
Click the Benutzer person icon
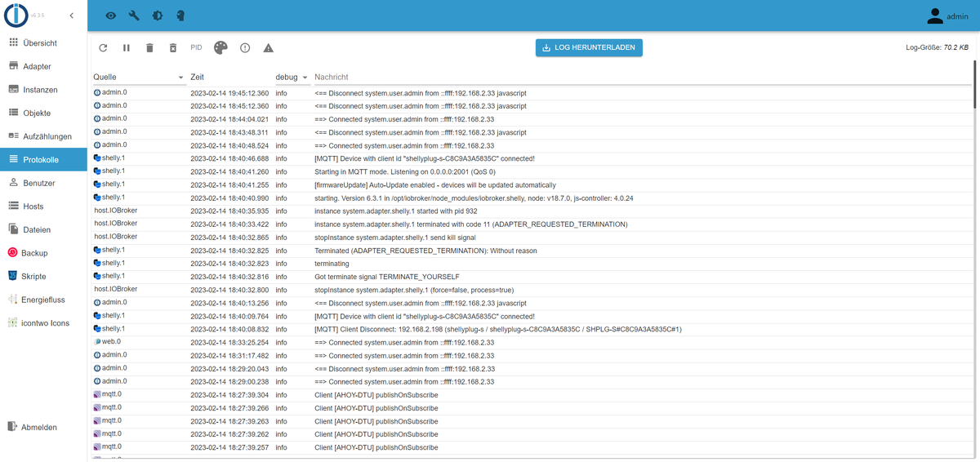pyautogui.click(x=13, y=184)
